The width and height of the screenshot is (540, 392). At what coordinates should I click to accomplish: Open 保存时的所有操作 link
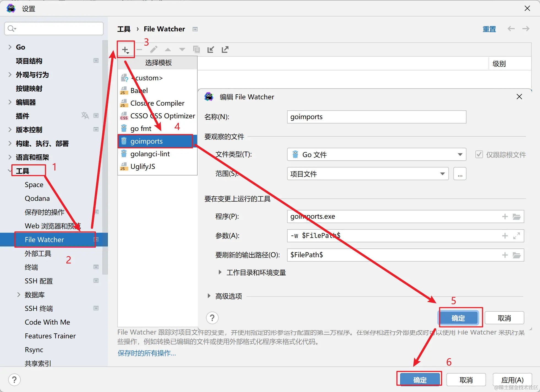click(x=147, y=353)
